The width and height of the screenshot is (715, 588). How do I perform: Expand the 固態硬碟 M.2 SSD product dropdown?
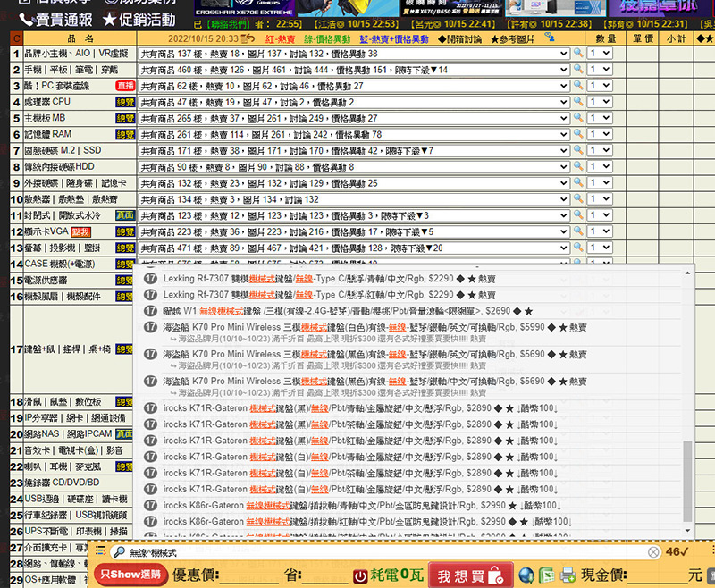(x=354, y=151)
